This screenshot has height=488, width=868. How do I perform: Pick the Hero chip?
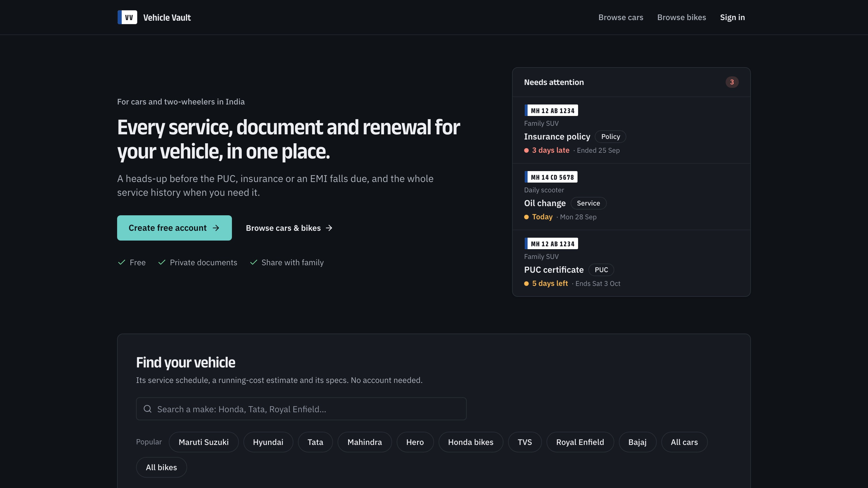[415, 442]
